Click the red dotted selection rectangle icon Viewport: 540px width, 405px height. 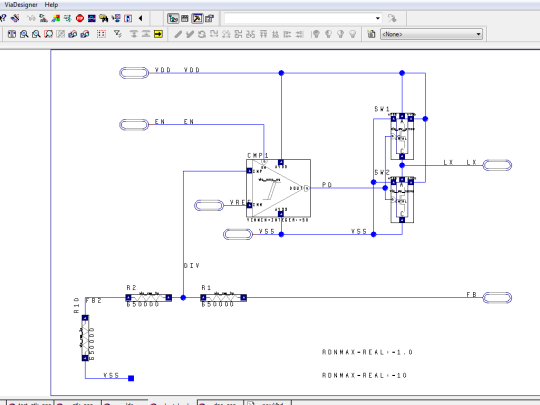(x=101, y=34)
